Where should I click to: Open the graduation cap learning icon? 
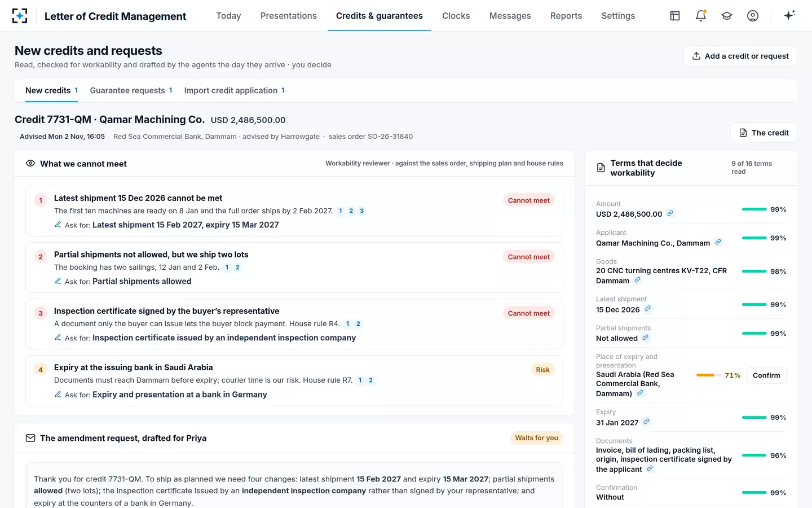tap(727, 16)
